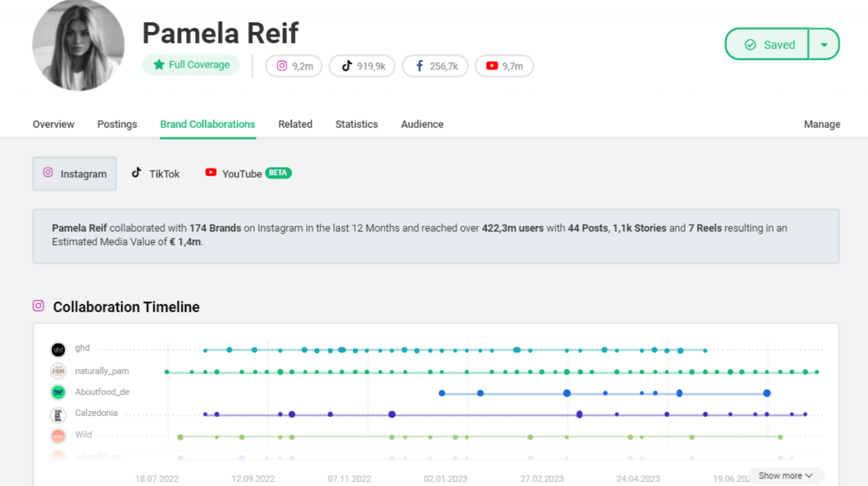Select the Brand Collaborations tab
This screenshot has height=486, width=868.
[x=208, y=124]
